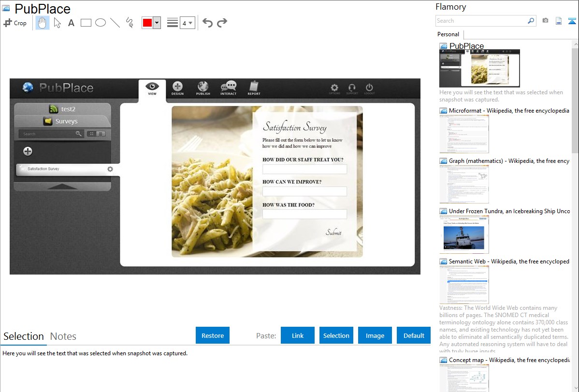Image resolution: width=579 pixels, height=392 pixels.
Task: Switch to the Selection tab
Action: pyautogui.click(x=24, y=336)
